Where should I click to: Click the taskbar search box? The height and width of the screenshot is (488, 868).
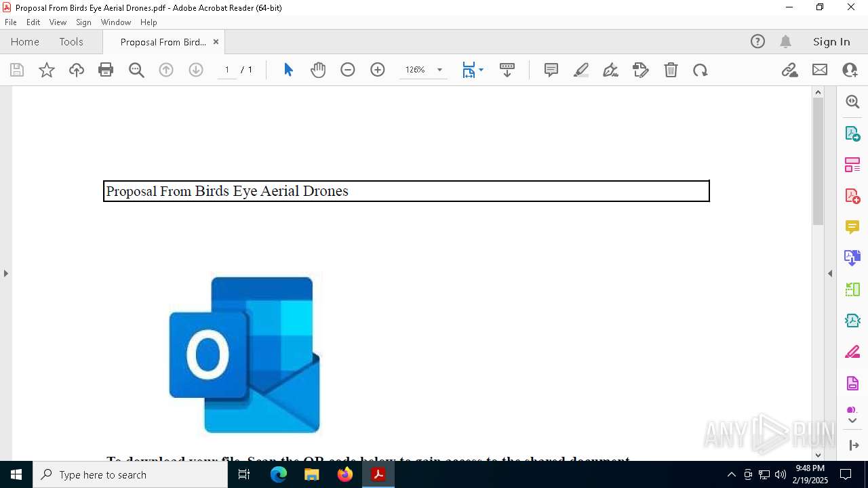click(130, 474)
